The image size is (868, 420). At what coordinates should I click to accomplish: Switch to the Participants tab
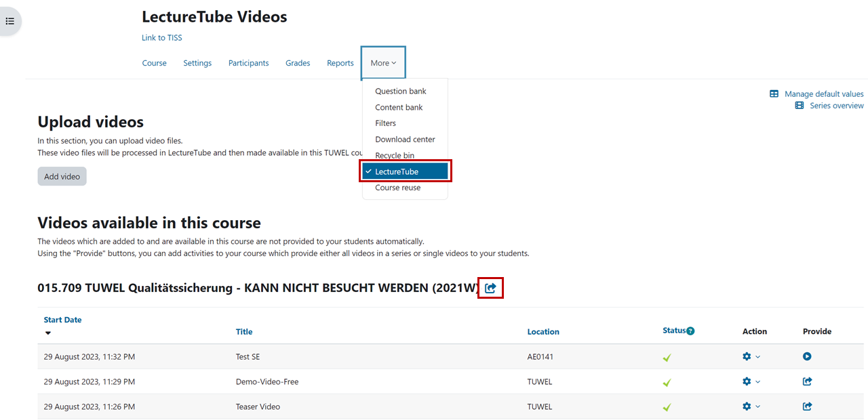coord(248,63)
